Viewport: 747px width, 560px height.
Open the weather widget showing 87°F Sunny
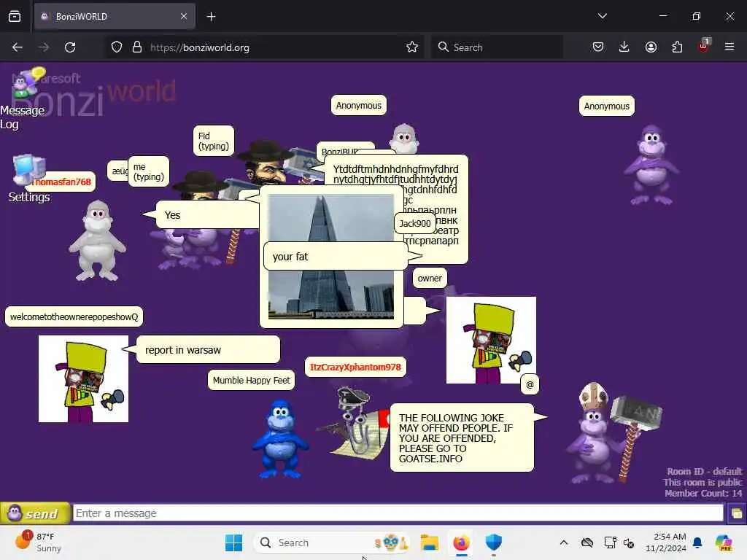coord(39,542)
